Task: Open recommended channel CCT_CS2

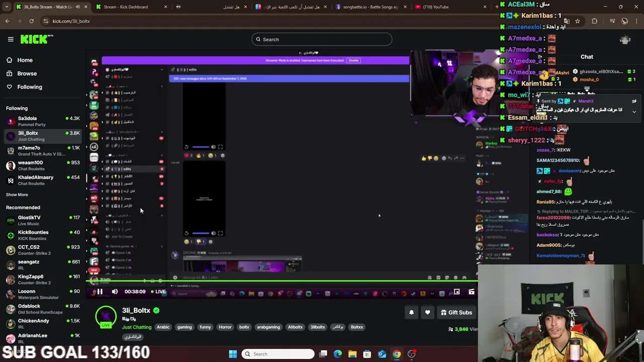Action: pos(43,250)
